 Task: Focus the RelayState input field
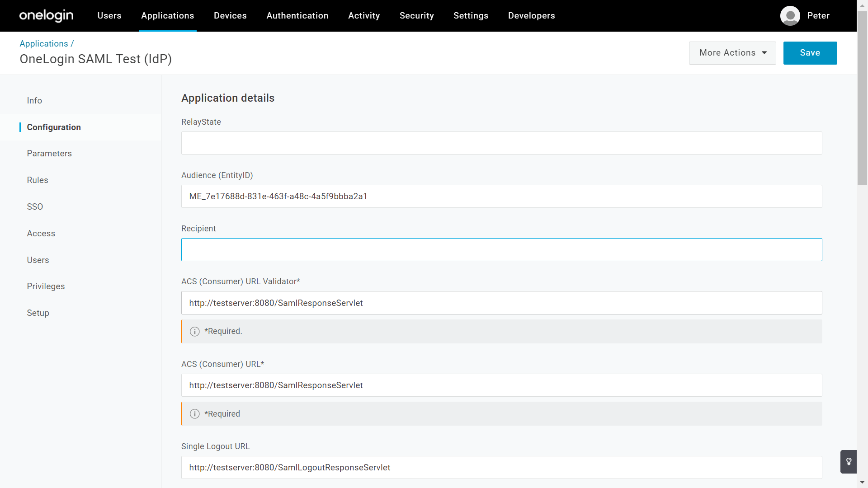click(501, 143)
